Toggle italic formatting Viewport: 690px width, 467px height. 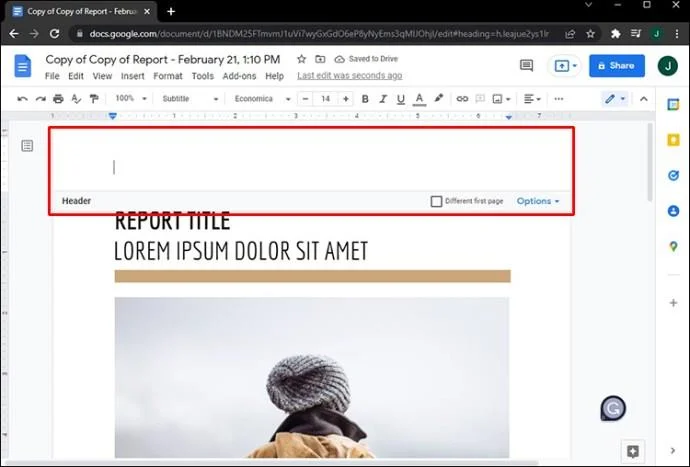pyautogui.click(x=383, y=99)
